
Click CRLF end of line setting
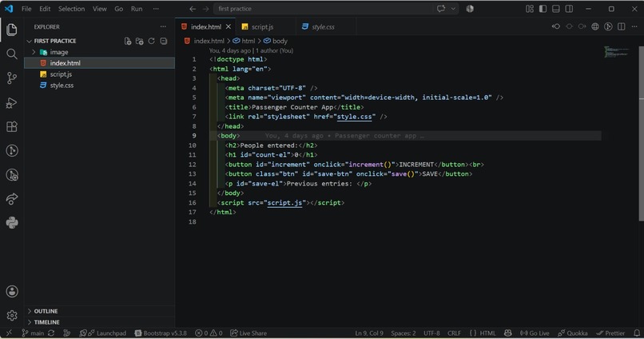tap(454, 333)
